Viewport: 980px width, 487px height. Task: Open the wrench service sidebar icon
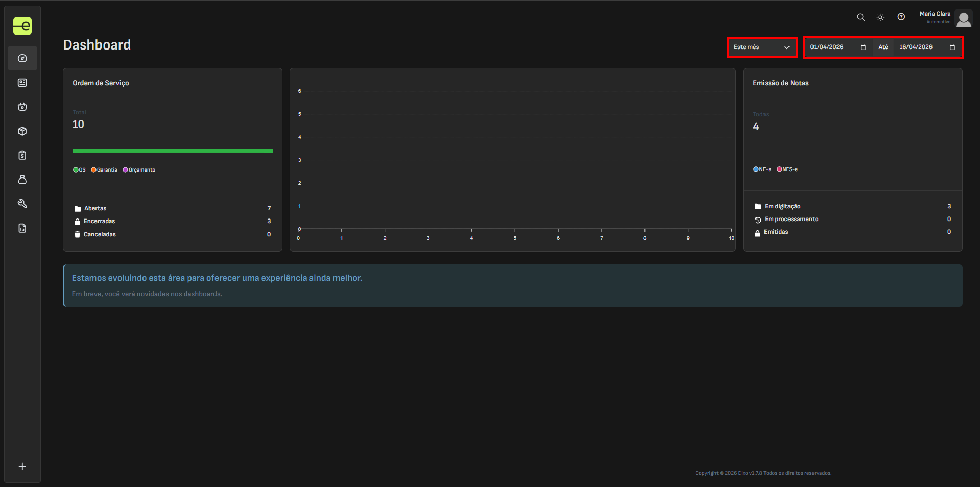[22, 204]
